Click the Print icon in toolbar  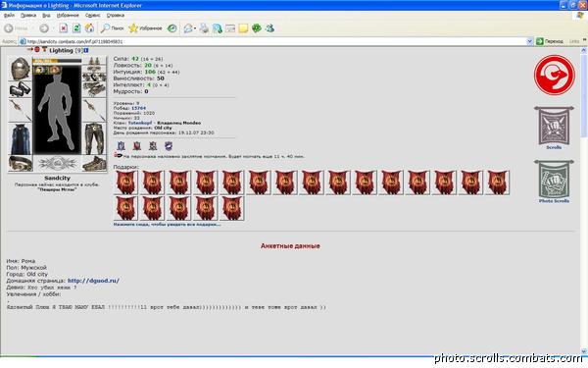[x=204, y=28]
